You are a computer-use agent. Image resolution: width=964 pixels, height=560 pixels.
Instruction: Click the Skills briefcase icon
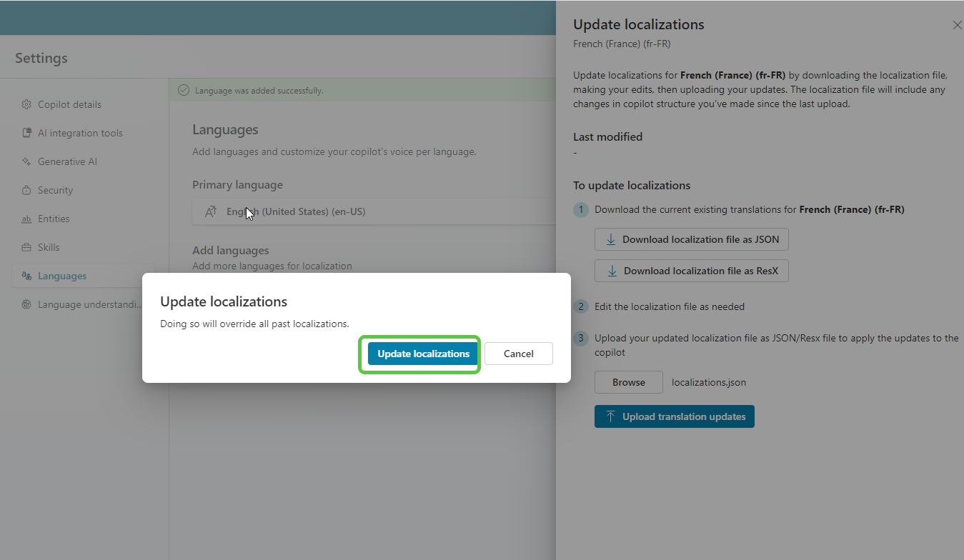[26, 247]
